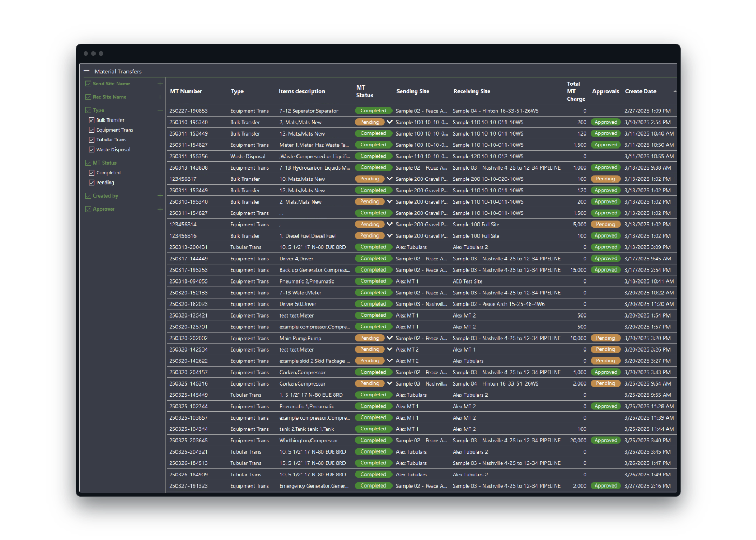Open status dropdown arrow for MT 250310-195340 at 2:54 PM
The width and height of the screenshot is (756, 540).
389,122
